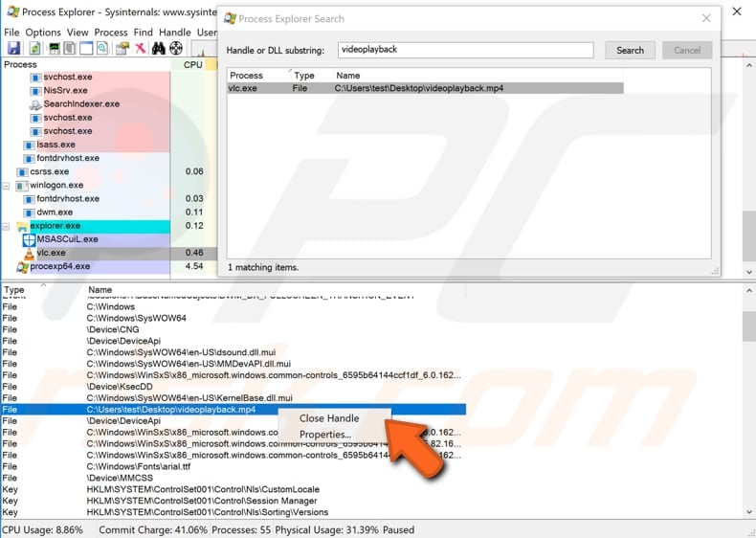Click the red X Kill Process icon
This screenshot has width=756, height=538.
[x=141, y=48]
